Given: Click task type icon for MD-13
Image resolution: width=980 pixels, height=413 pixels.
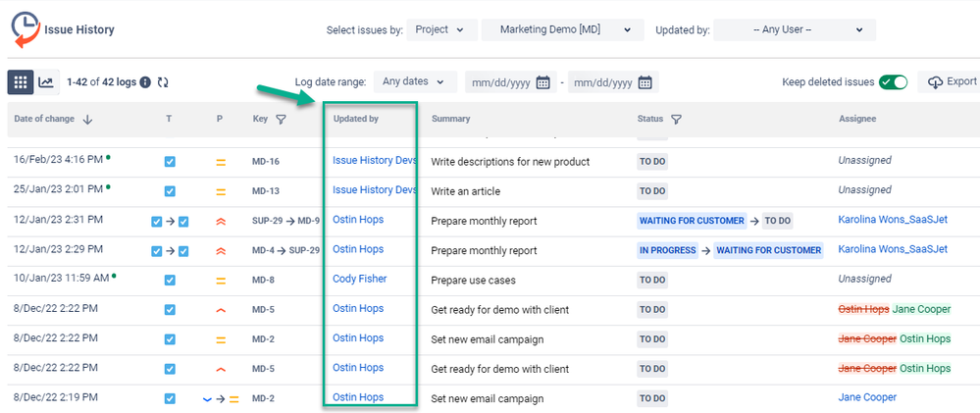Looking at the screenshot, I should [x=170, y=192].
